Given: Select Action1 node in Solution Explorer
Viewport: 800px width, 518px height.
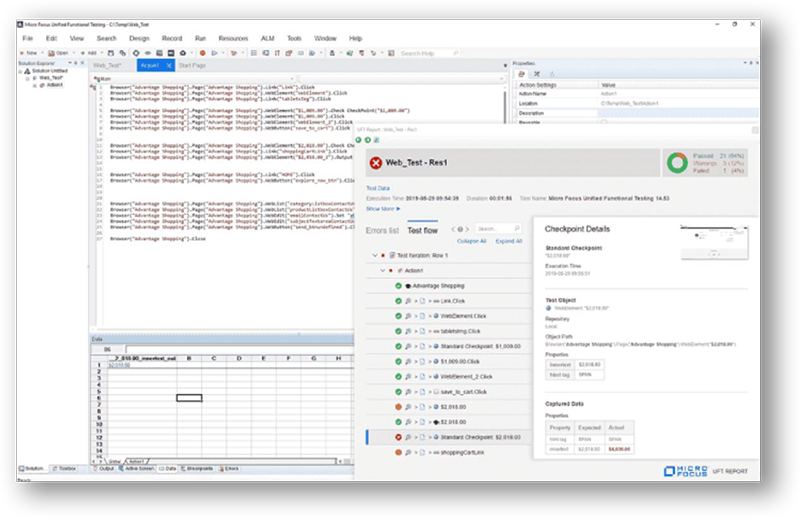Looking at the screenshot, I should tap(55, 85).
